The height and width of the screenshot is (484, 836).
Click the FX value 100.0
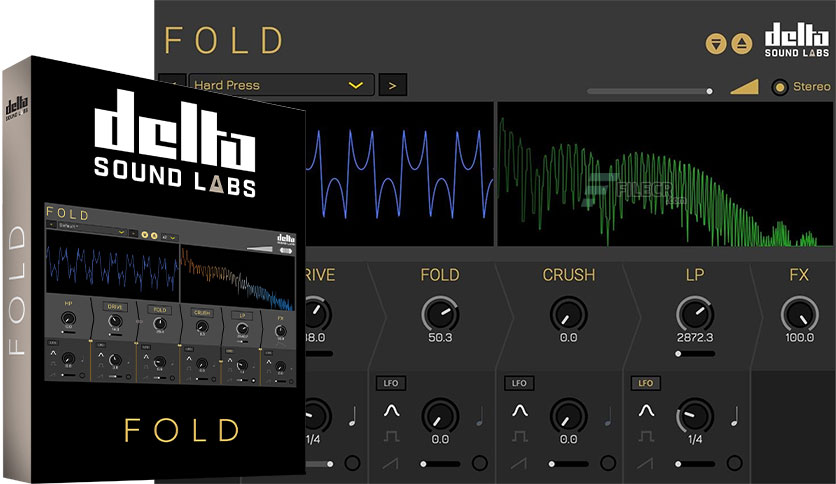point(799,337)
